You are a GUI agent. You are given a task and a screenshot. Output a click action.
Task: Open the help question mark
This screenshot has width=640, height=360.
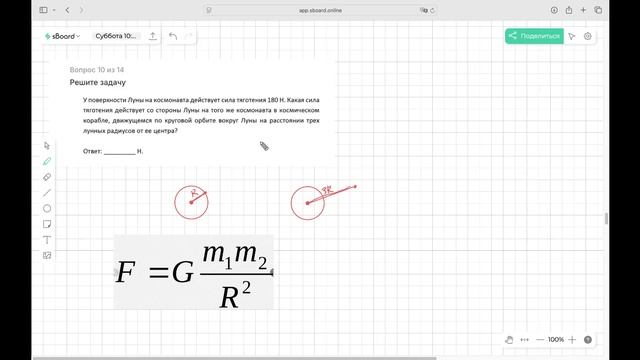(588, 340)
